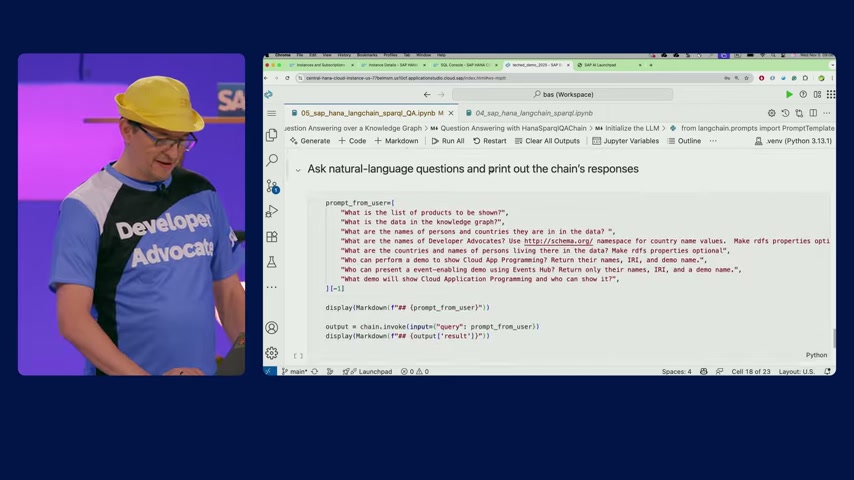Collapse the 'Ask natural-language questions' section
Viewport: 854px width, 480px height.
[x=298, y=170]
